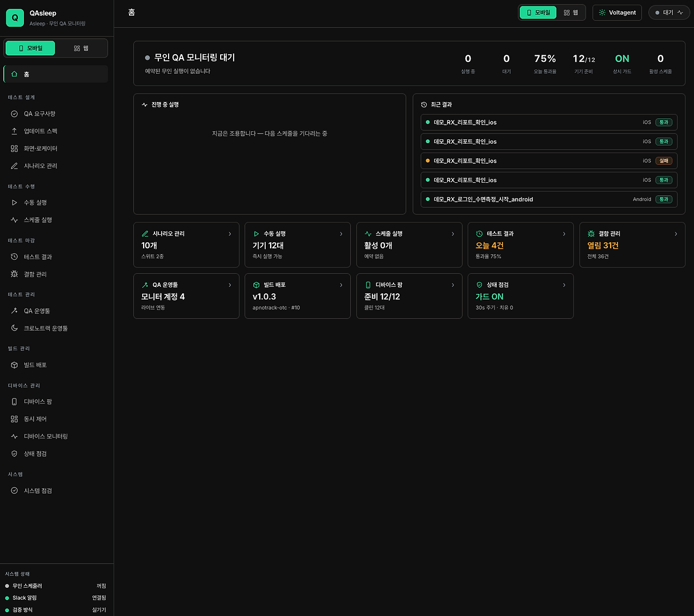The image size is (694, 616).
Task: Select the 웹 toggle in the sidebar
Action: (x=81, y=48)
